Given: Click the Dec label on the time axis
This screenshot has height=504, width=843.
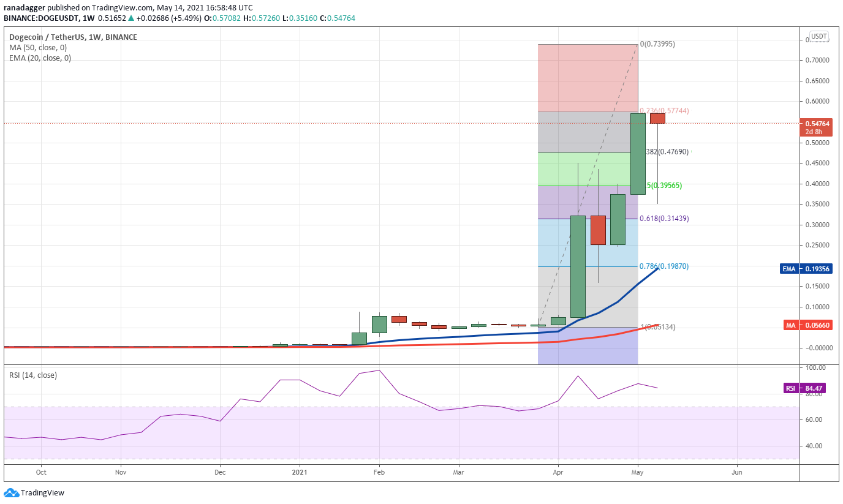Looking at the screenshot, I should coord(220,472).
